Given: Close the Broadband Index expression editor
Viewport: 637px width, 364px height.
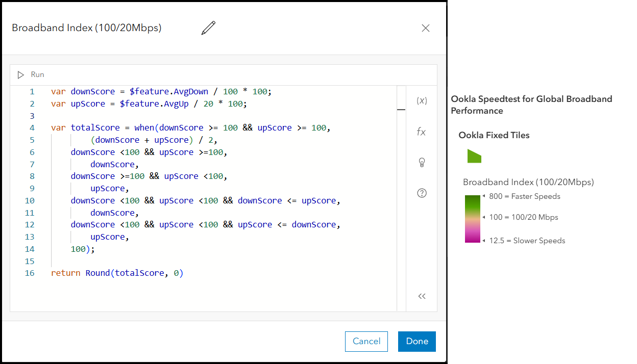Looking at the screenshot, I should click(x=426, y=29).
